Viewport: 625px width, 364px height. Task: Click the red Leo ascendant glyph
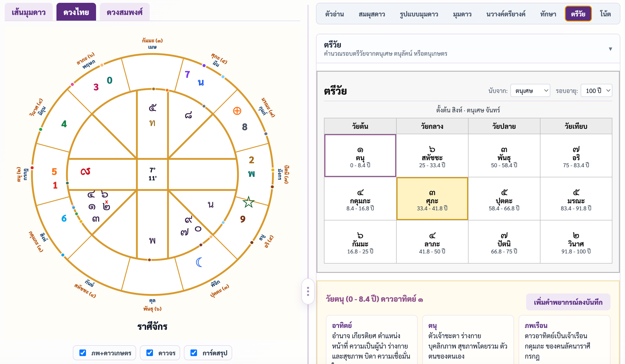(86, 171)
